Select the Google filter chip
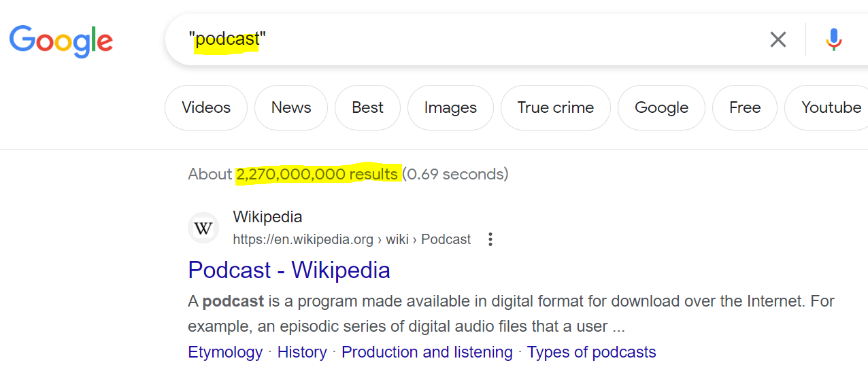The image size is (868, 382). tap(661, 107)
